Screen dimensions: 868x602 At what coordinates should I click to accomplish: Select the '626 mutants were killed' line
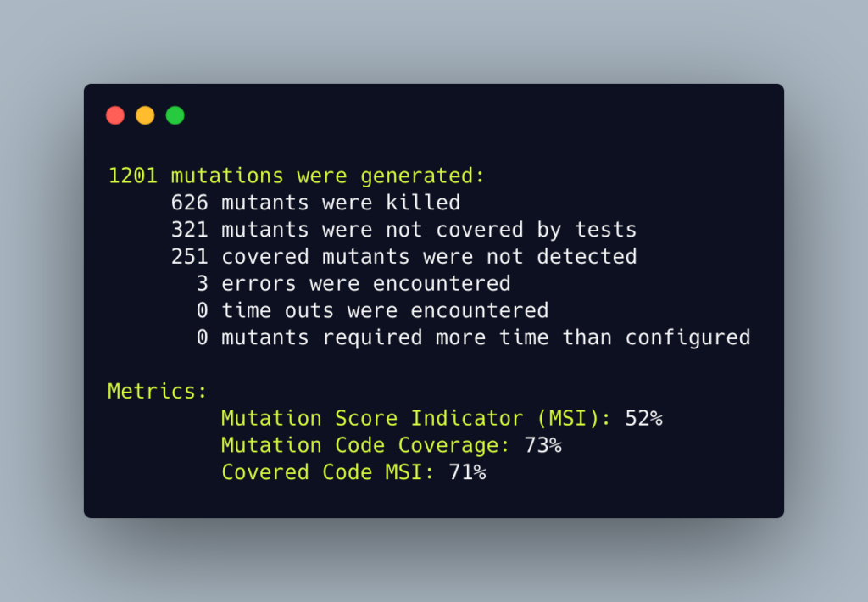tap(315, 203)
